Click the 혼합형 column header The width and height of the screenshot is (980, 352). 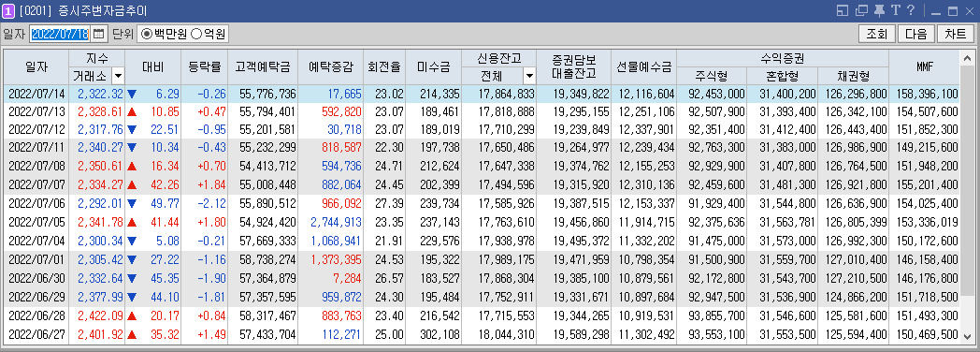coord(783,76)
